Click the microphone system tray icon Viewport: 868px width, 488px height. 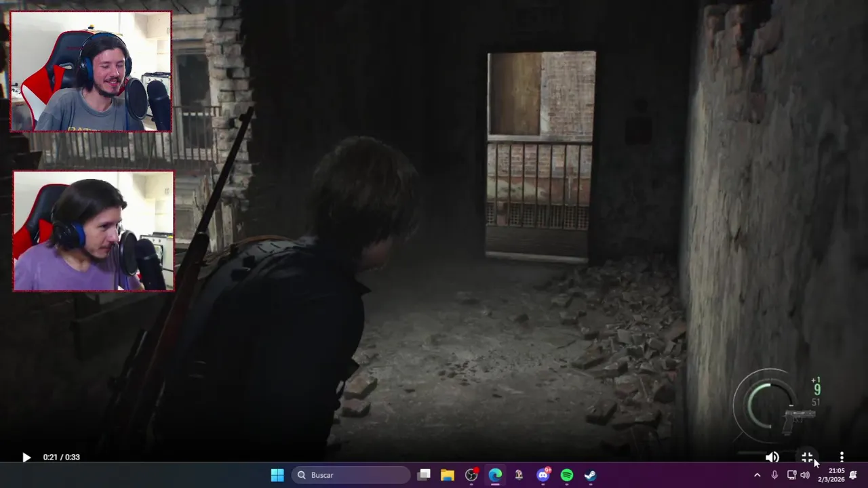(774, 475)
